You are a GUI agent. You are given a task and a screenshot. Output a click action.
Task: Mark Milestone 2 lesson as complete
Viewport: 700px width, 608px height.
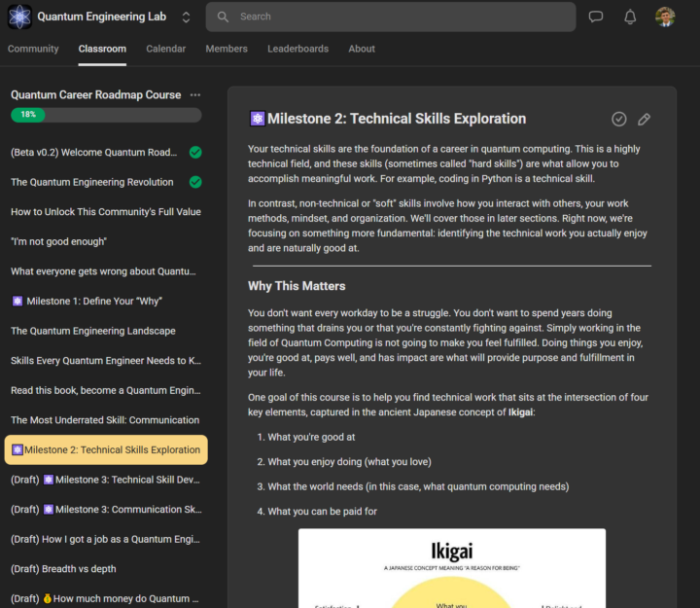(x=618, y=119)
